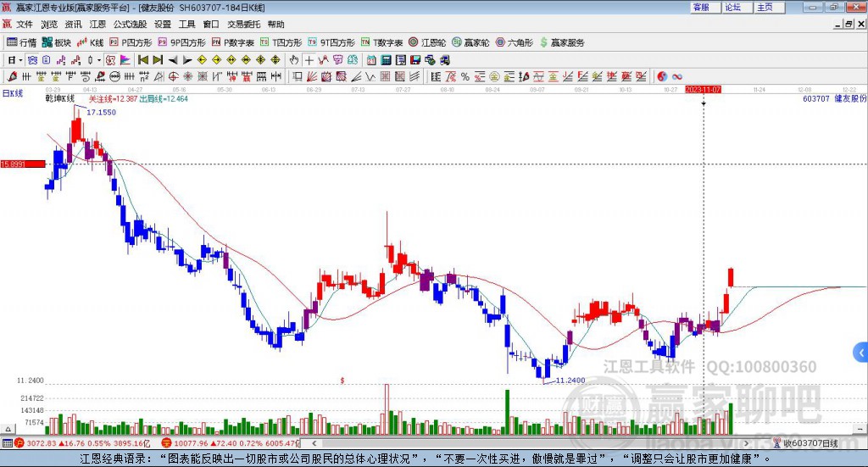Expand the candlestick style dropdown arrow
Screen dimensions: 868x467
(99, 60)
